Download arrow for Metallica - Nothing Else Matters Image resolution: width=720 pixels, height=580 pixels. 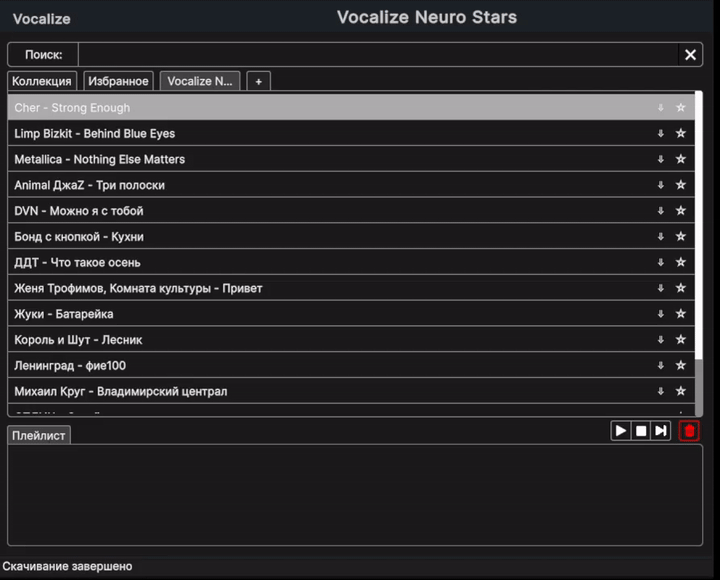click(x=660, y=159)
